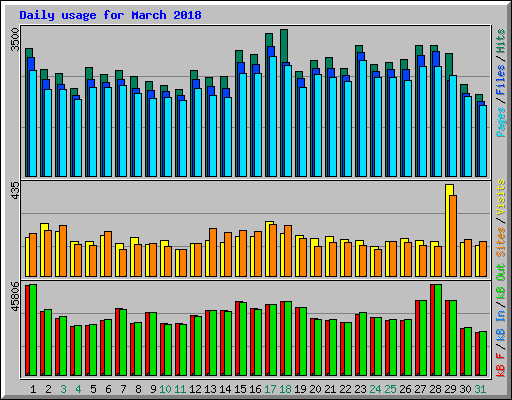Click the cyan Pages bar for day 17
Image resolution: width=512 pixels, height=400 pixels.
point(273,116)
